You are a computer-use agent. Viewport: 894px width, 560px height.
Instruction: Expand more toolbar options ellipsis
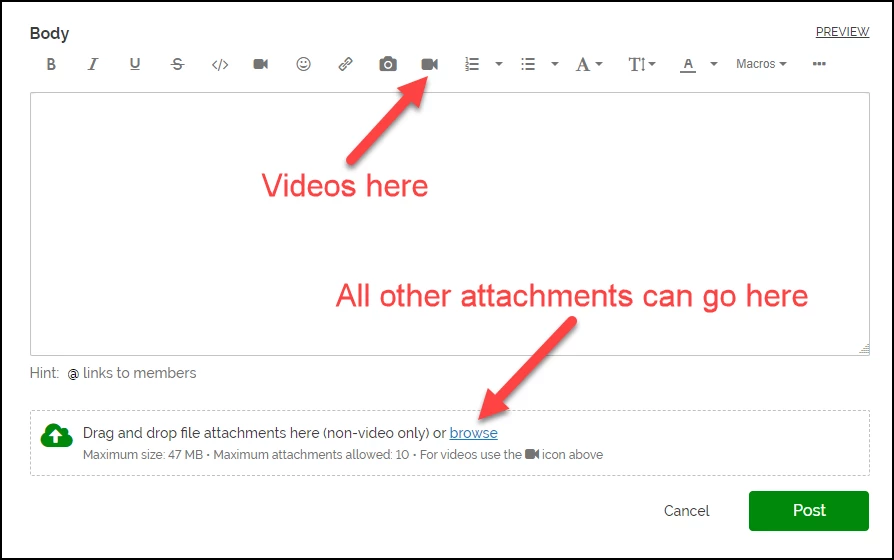tap(819, 64)
